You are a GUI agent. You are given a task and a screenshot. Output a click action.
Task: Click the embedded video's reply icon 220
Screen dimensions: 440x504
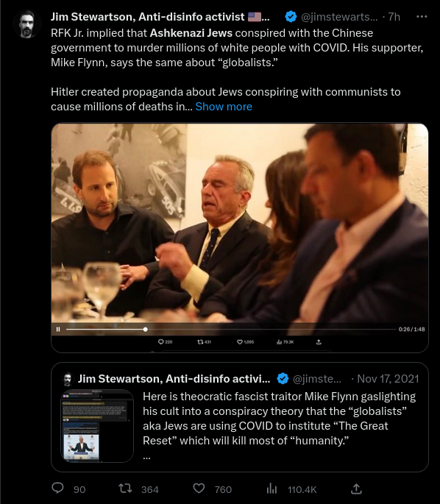pos(161,341)
